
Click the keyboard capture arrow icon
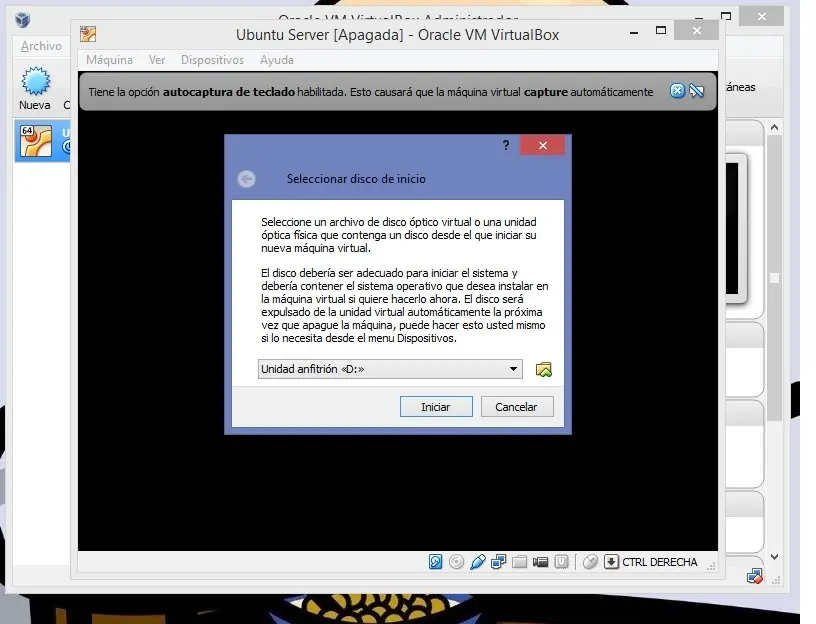point(611,562)
